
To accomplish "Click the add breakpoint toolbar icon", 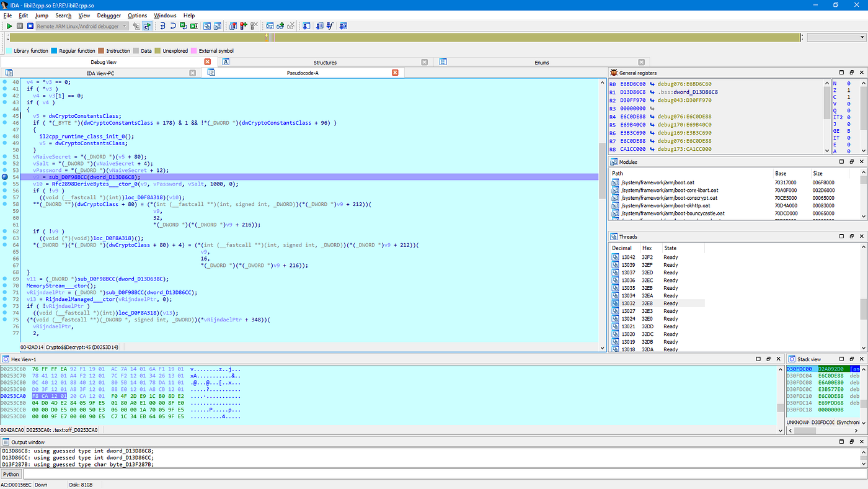I will (242, 26).
